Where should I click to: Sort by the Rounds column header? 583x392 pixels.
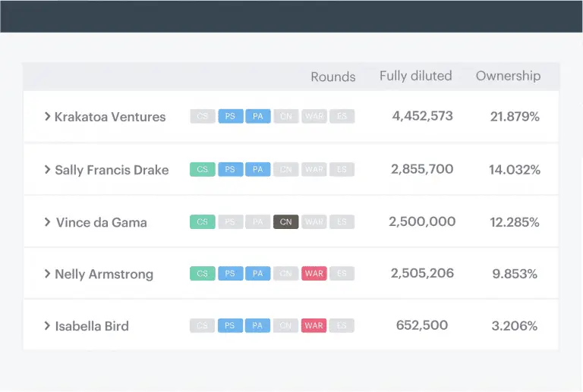tap(333, 77)
